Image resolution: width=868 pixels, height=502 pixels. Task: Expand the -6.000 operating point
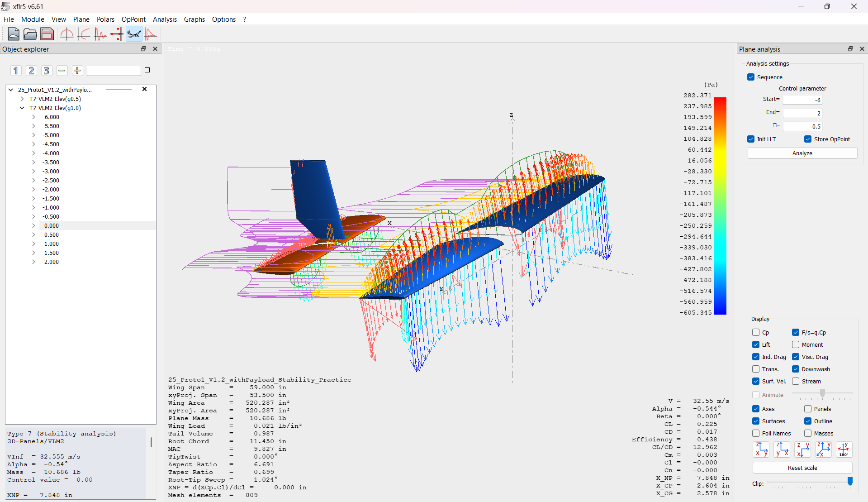pos(33,117)
